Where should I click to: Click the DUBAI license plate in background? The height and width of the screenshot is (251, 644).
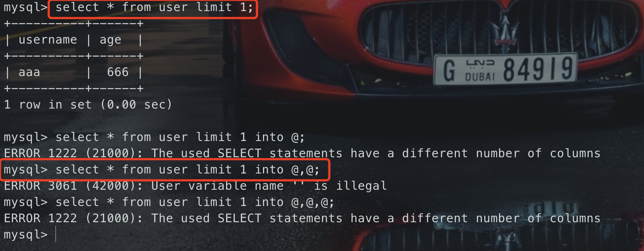(x=505, y=69)
